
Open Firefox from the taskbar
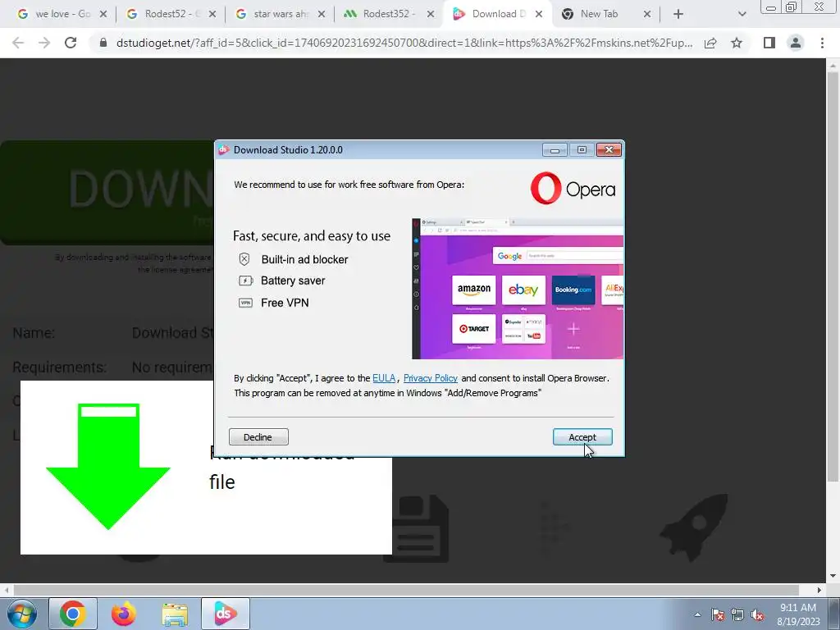(x=124, y=614)
